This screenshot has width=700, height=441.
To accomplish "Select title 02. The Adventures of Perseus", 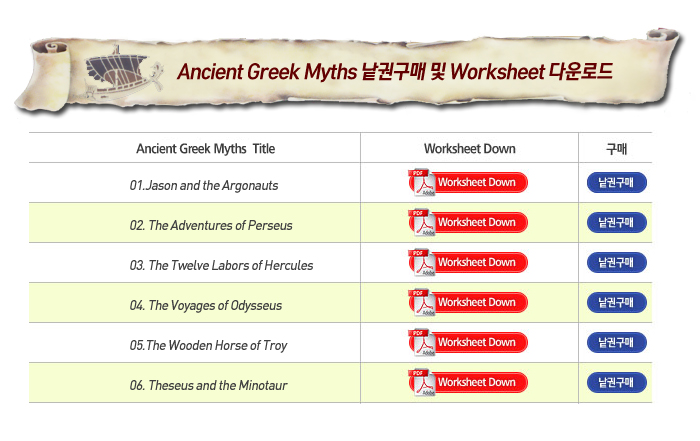I will pyautogui.click(x=211, y=225).
